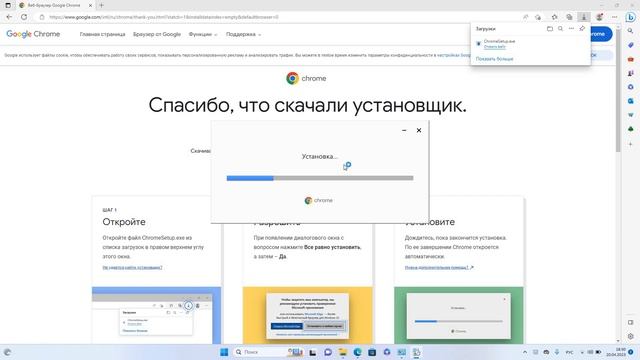The height and width of the screenshot is (360, 640).
Task: Open the sidebar search icon
Action: (x=631, y=31)
